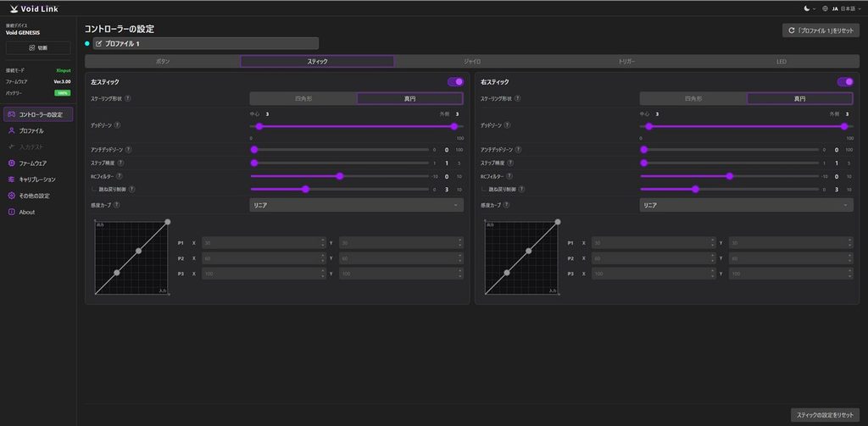The image size is (868, 426).
Task: Click the About info icon
Action: pyautogui.click(x=12, y=213)
